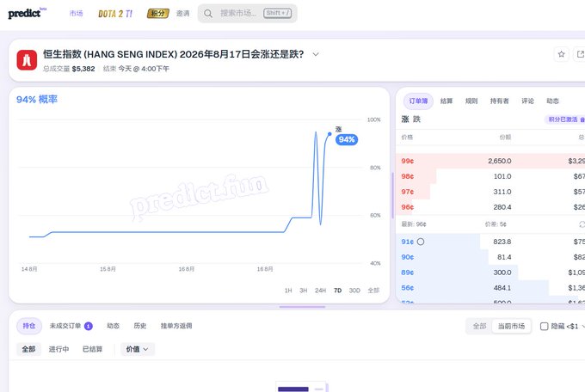The width and height of the screenshot is (585, 392).
Task: Click the 91¢ bid row
Action: click(x=490, y=242)
